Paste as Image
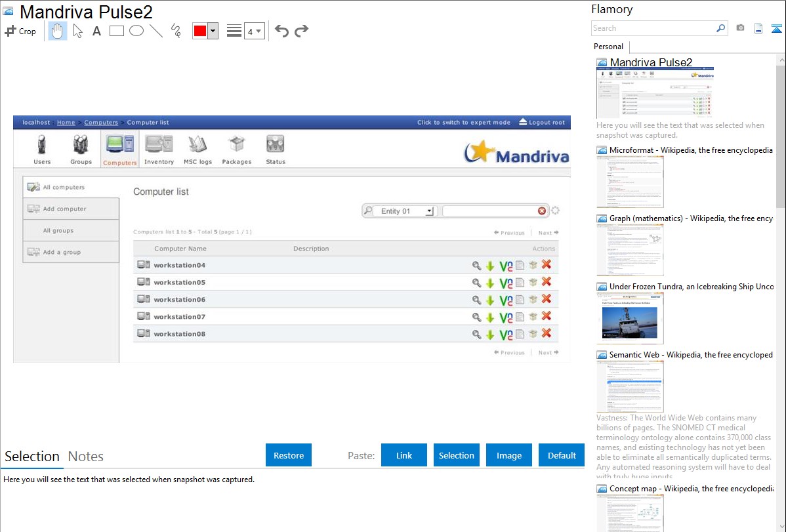Image resolution: width=786 pixels, height=532 pixels. click(509, 455)
